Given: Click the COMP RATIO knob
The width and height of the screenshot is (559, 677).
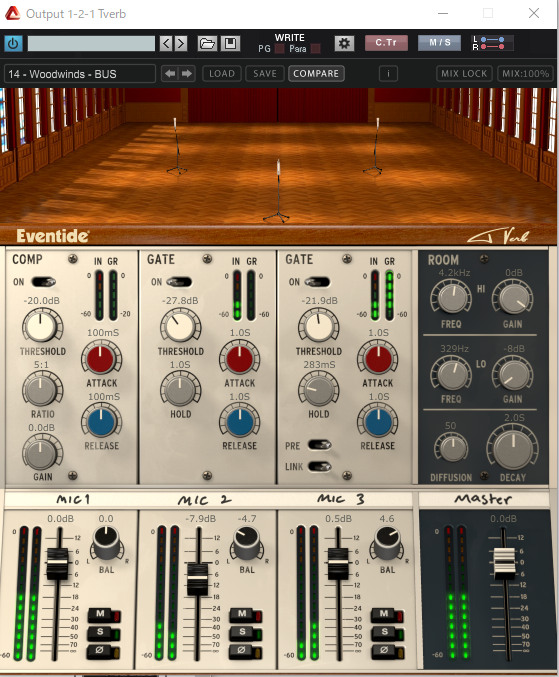Looking at the screenshot, I should click(x=41, y=389).
